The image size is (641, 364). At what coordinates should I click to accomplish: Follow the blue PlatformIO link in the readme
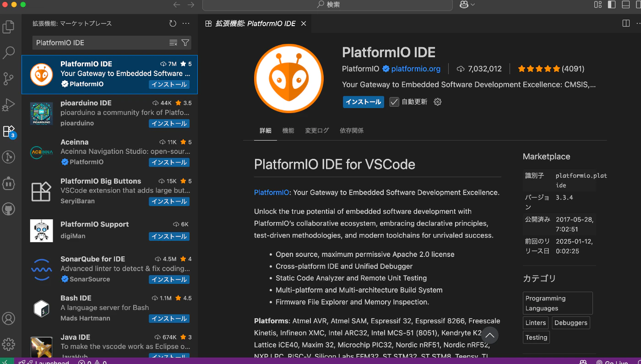pos(272,192)
